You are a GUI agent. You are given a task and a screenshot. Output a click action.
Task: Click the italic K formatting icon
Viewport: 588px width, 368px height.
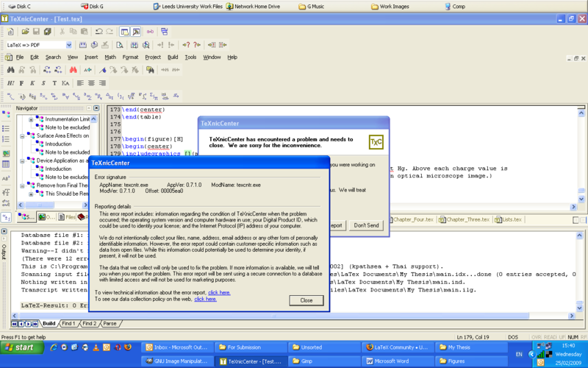pos(32,83)
